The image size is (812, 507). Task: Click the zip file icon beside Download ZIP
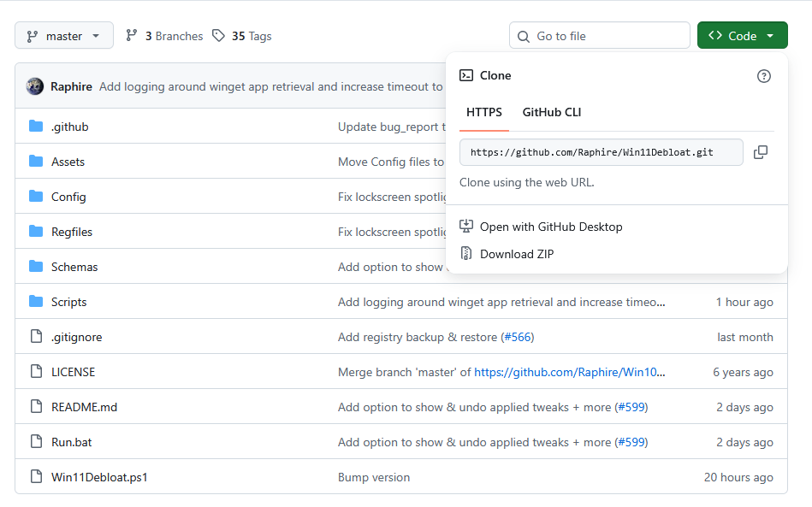(466, 253)
